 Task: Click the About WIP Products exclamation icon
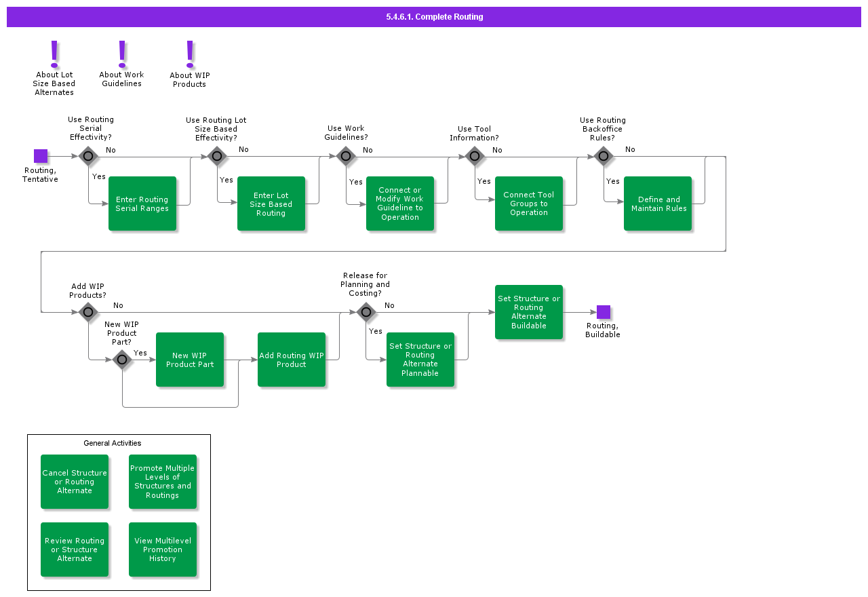(190, 54)
